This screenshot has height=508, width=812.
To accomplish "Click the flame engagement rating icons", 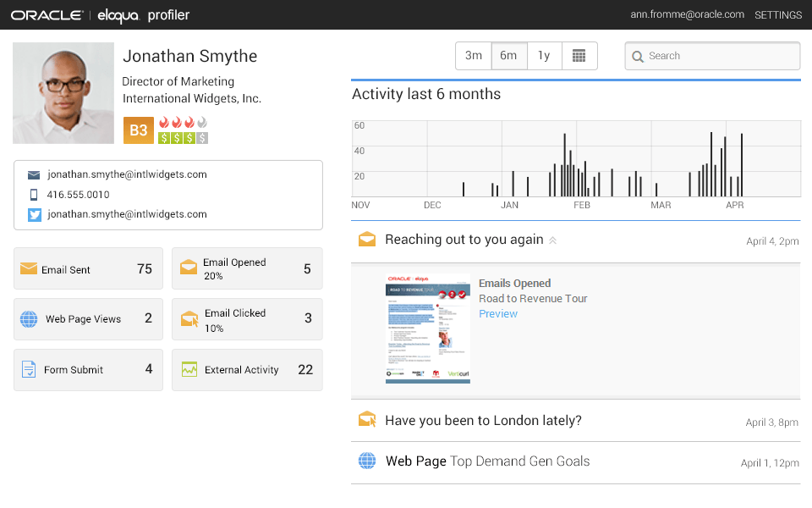I will pos(183,123).
